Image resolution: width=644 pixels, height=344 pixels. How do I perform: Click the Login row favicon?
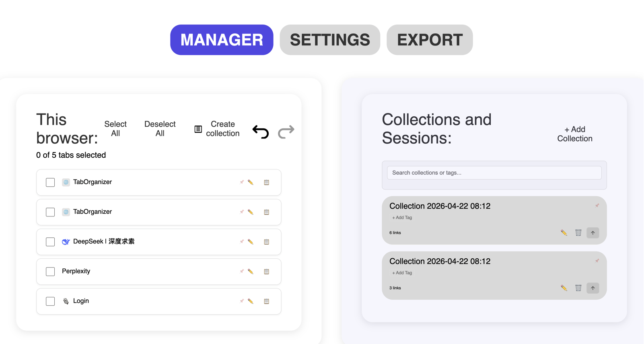click(x=66, y=301)
